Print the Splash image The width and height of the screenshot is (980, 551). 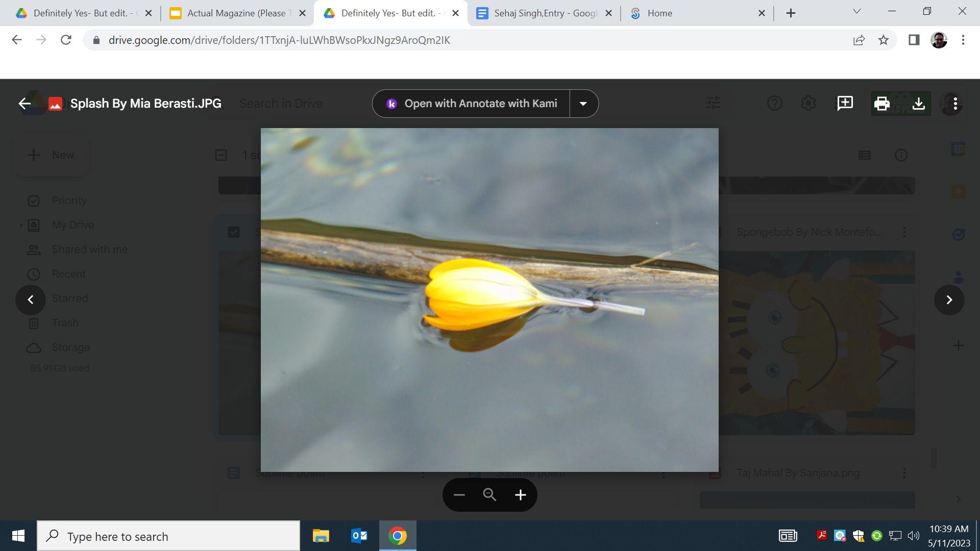pyautogui.click(x=881, y=104)
